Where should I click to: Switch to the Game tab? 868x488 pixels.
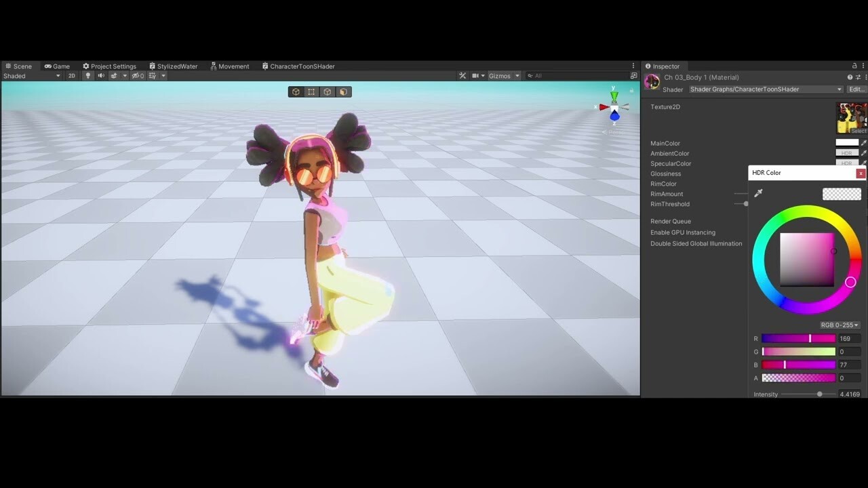pos(57,66)
